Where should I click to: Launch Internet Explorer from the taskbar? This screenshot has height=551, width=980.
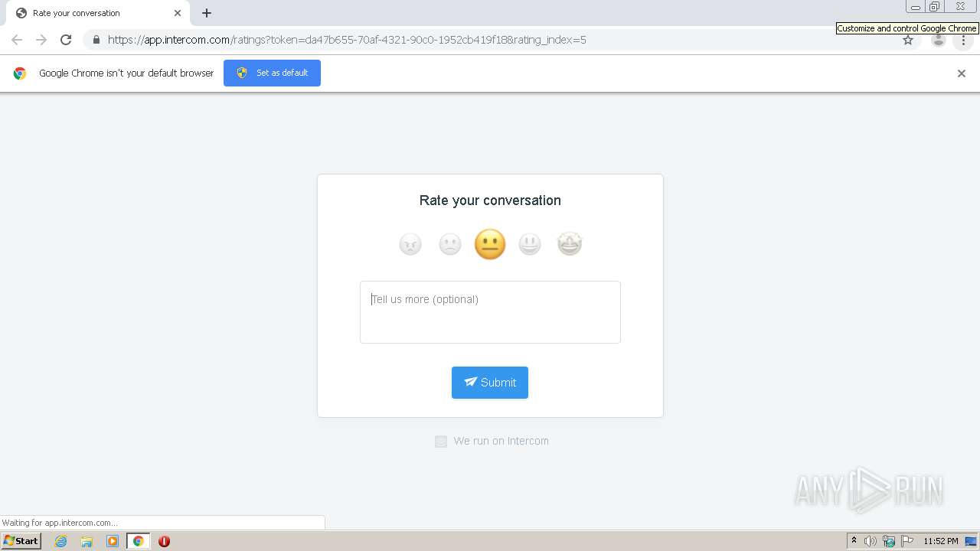point(61,541)
